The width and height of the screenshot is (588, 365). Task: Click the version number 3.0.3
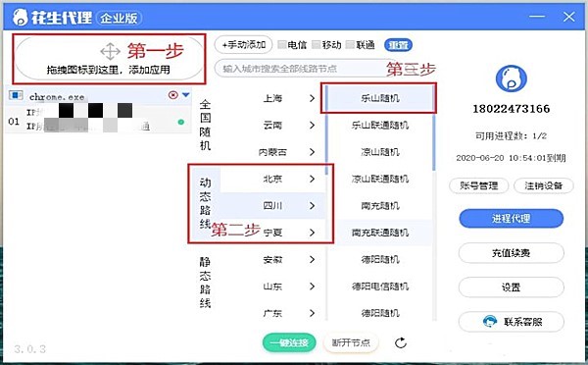(30, 349)
